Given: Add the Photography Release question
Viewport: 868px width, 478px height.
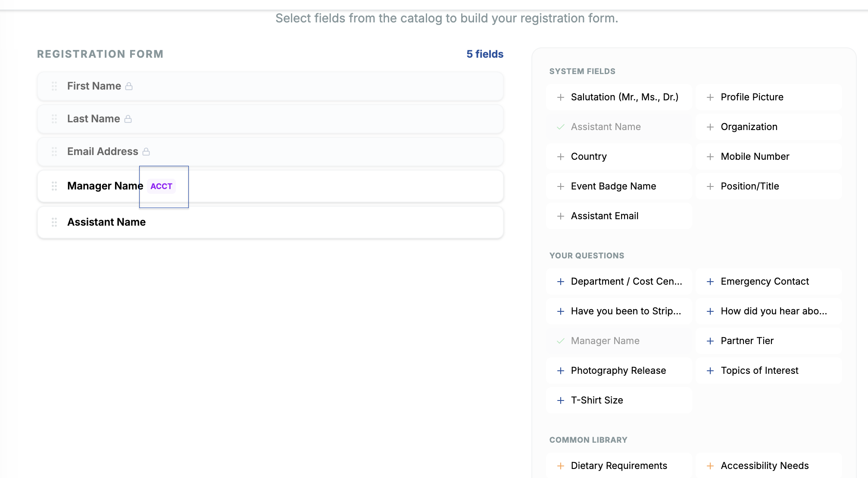Looking at the screenshot, I should [x=619, y=371].
